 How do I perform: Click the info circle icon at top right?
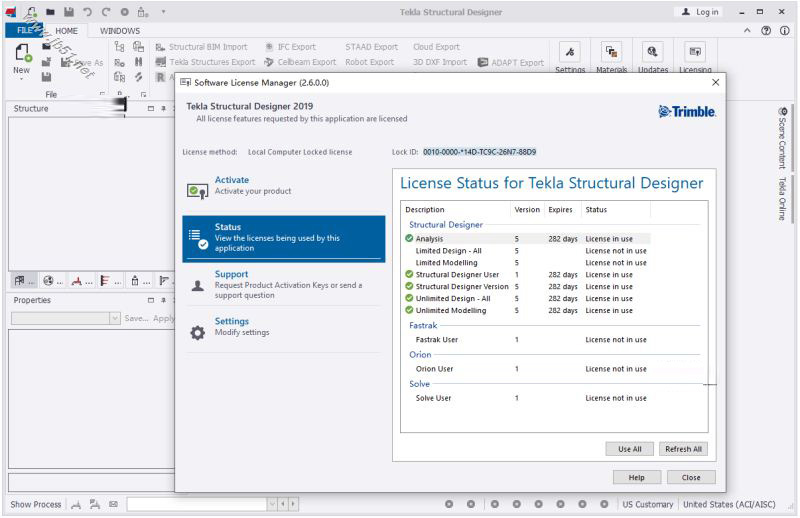pos(784,31)
